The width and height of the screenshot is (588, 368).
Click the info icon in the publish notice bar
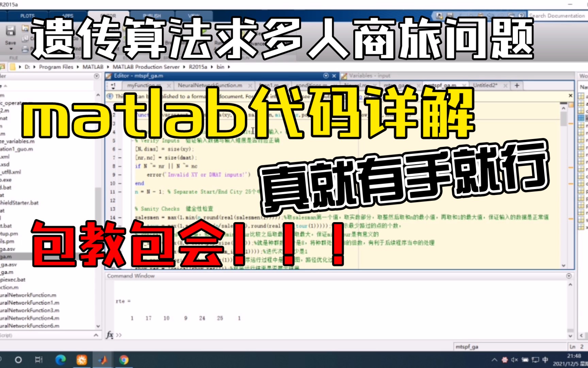coord(110,96)
